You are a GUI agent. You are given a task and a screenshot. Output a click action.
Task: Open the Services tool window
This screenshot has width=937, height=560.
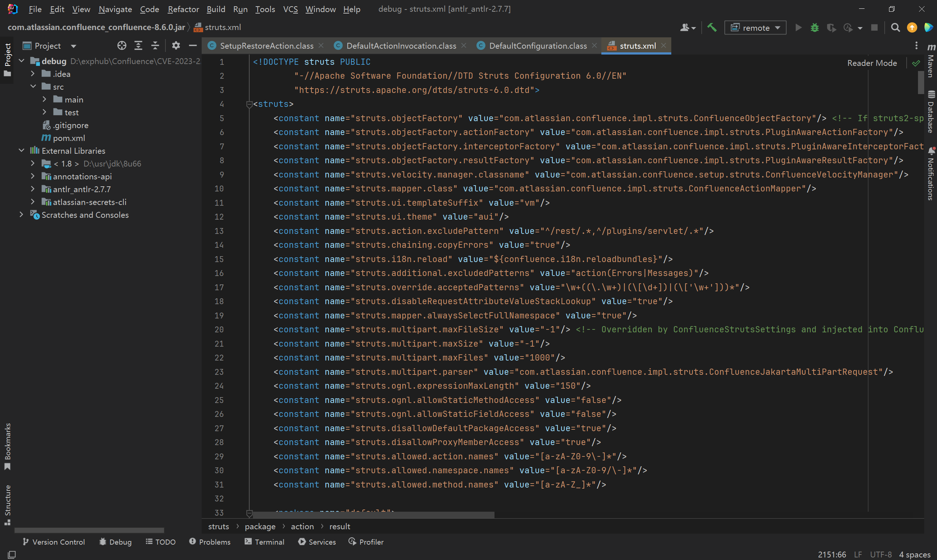tap(317, 542)
